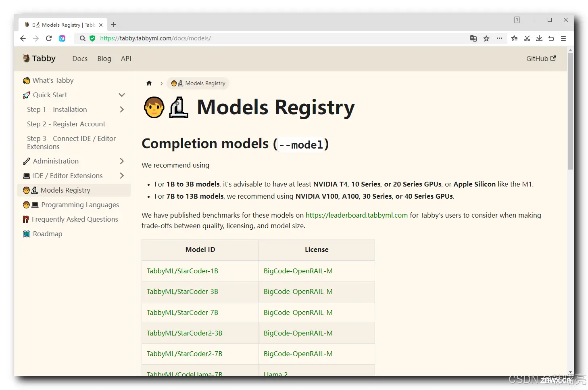Go back to the previous page

pyautogui.click(x=23, y=38)
